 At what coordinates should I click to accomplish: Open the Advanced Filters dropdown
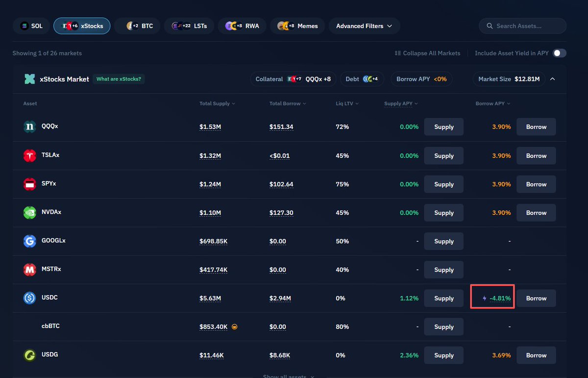[364, 26]
